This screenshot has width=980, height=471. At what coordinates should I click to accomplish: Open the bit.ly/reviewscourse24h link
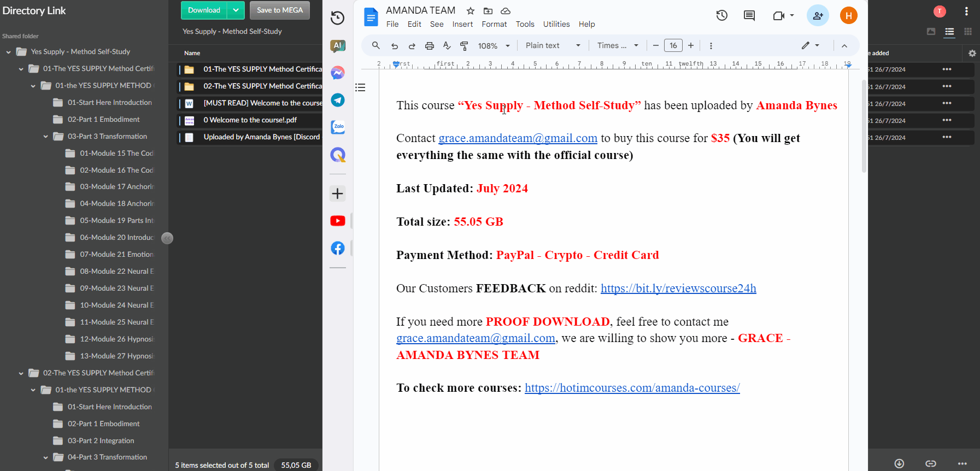click(x=678, y=289)
